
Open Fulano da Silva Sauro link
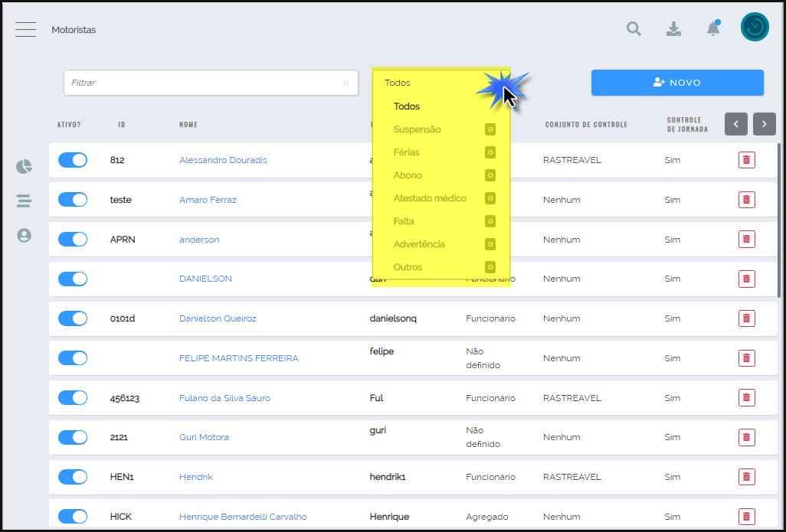tap(224, 398)
